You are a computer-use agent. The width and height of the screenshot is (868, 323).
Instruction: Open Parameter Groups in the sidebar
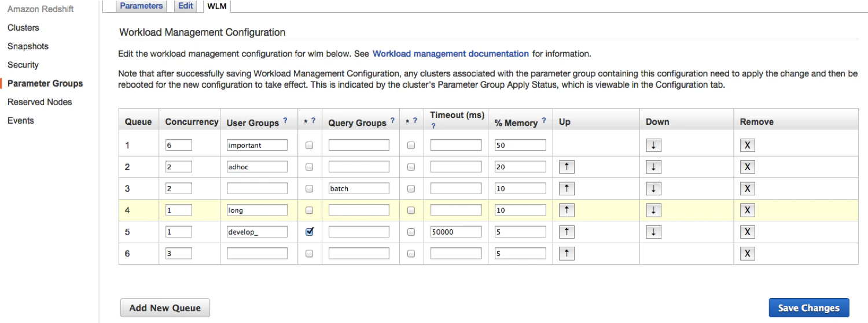click(x=45, y=83)
